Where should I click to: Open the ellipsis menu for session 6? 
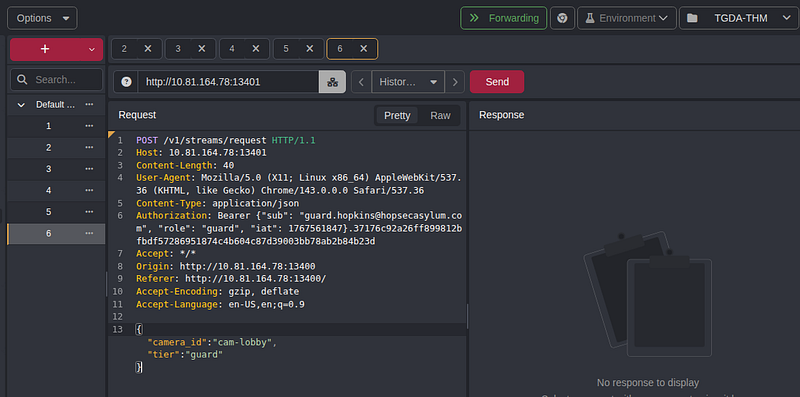[89, 233]
